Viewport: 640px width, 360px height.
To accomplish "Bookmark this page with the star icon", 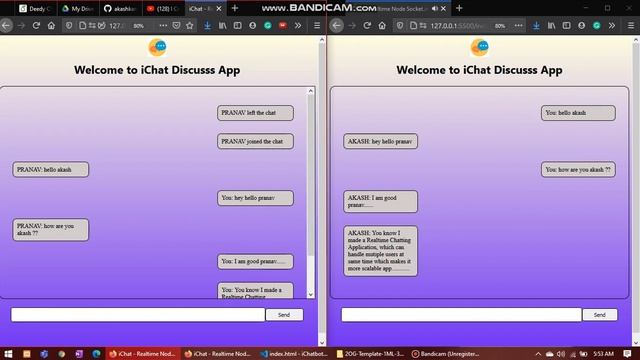I will tap(190, 26).
